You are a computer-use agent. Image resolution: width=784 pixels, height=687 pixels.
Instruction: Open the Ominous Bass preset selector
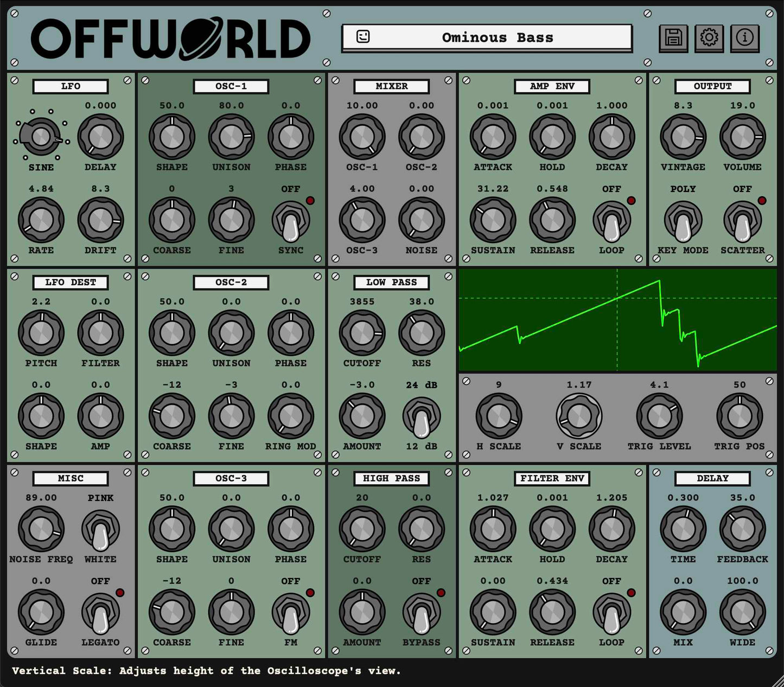[x=487, y=37]
